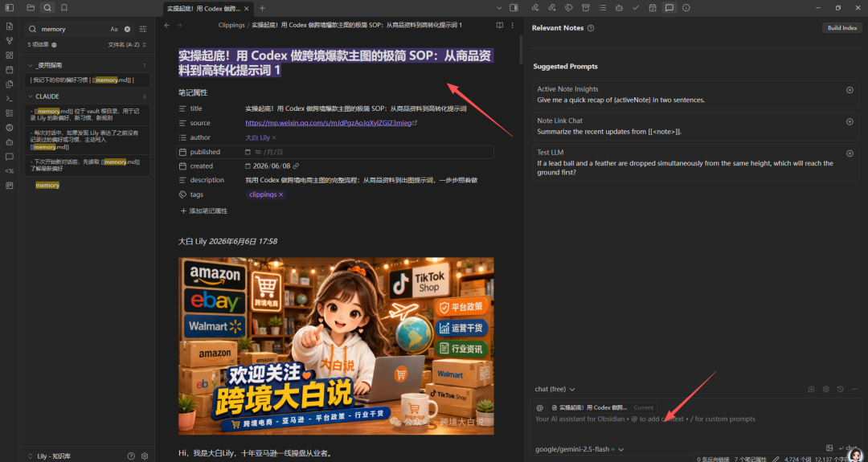The image size is (868, 462).
Task: Open the note's more options menu
Action: coord(513,26)
